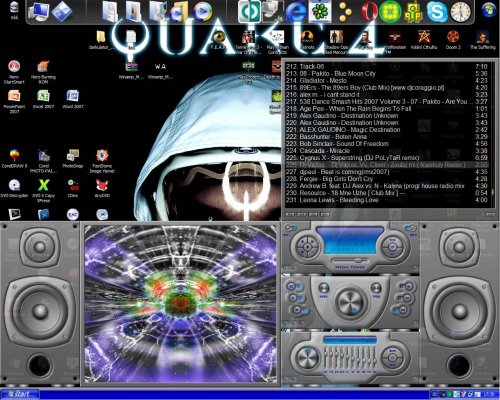Click the analog clock dock icon

(461, 12)
